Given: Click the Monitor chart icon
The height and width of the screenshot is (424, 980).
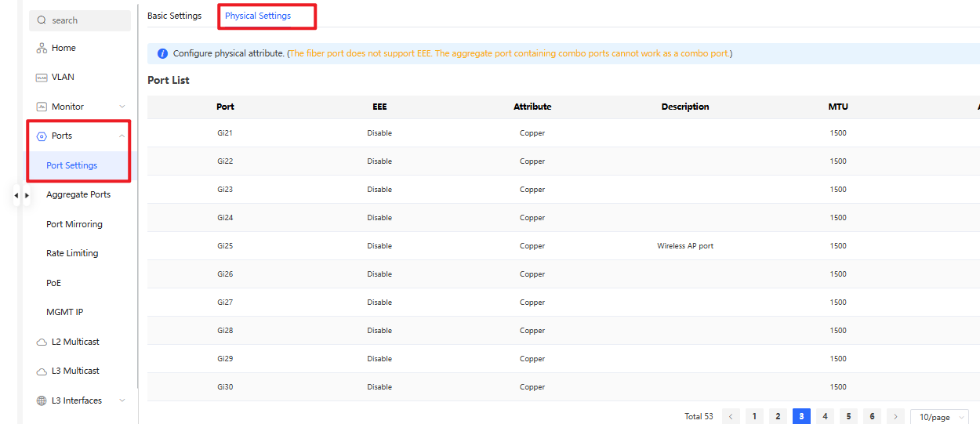Looking at the screenshot, I should 42,107.
